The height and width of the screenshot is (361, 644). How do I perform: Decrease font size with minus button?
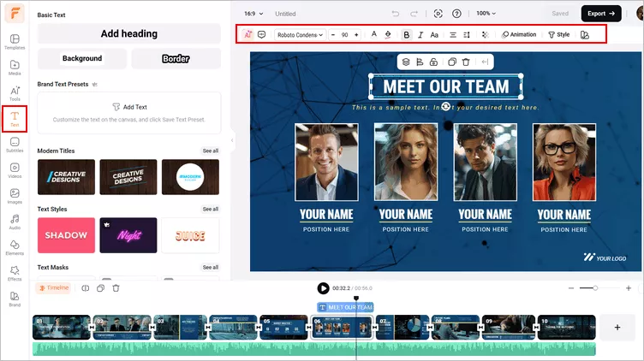coord(333,35)
